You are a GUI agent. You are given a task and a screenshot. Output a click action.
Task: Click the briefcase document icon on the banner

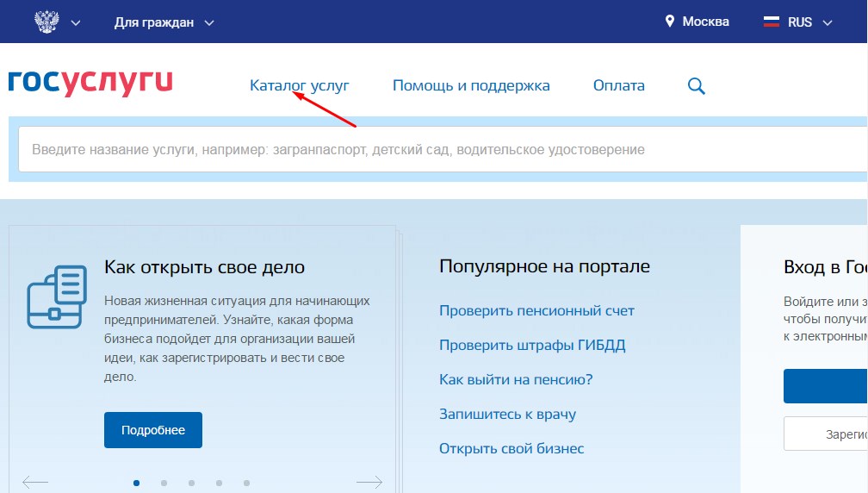click(56, 297)
